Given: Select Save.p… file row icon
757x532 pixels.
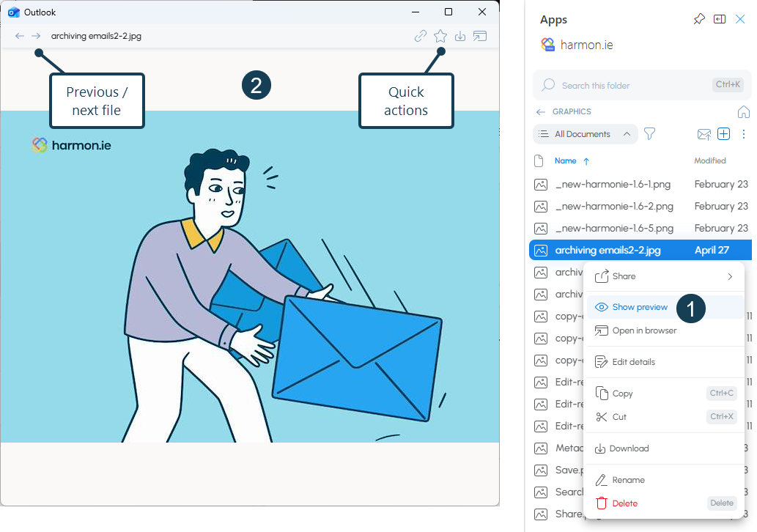Looking at the screenshot, I should (541, 470).
